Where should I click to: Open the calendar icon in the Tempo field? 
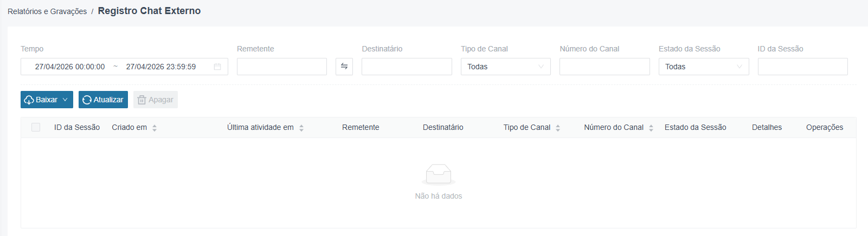(217, 67)
